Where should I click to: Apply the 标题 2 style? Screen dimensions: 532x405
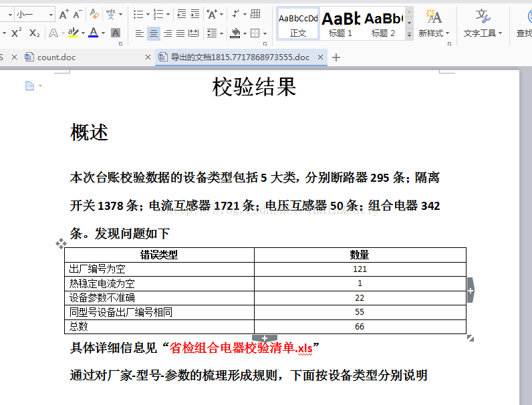click(384, 24)
